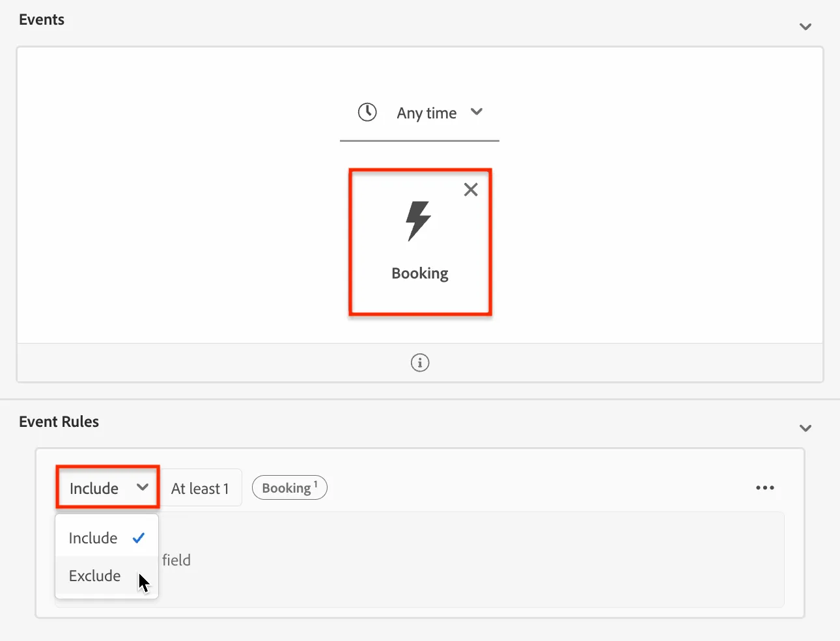Open the info icon below the events canvas
This screenshot has height=641, width=840.
point(420,362)
